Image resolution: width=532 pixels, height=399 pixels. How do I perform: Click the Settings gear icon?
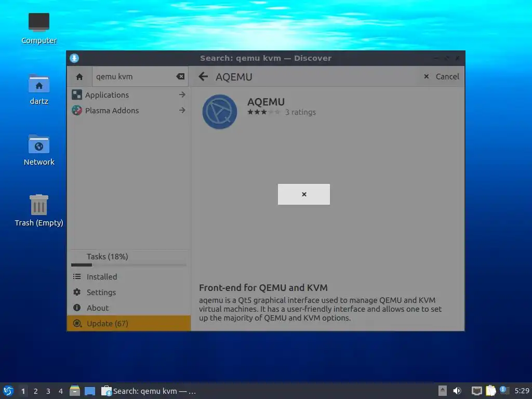[x=77, y=292]
